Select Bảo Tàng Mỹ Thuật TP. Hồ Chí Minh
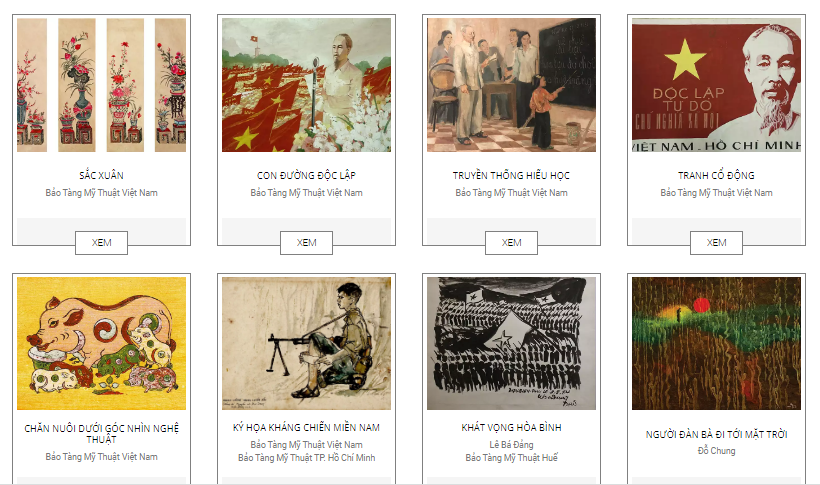 pyautogui.click(x=306, y=458)
